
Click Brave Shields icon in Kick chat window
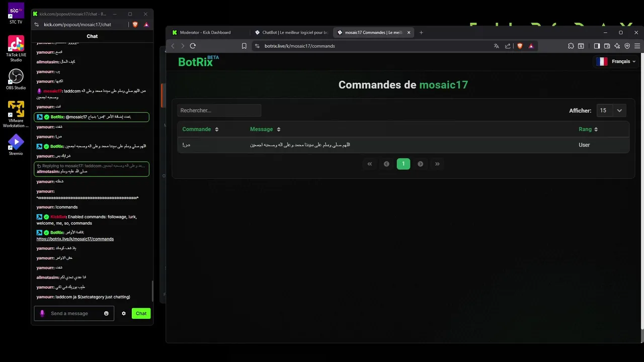click(x=135, y=24)
